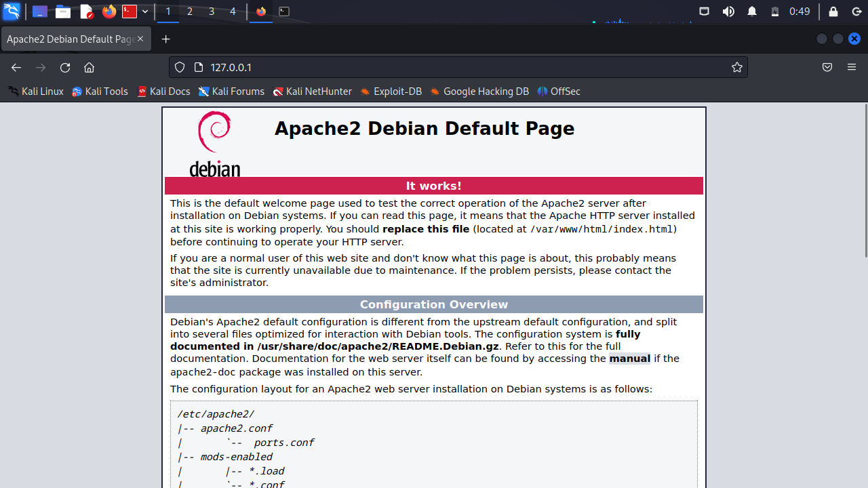Open the Kali Docs bookmark
The width and height of the screenshot is (868, 488).
(x=163, y=91)
